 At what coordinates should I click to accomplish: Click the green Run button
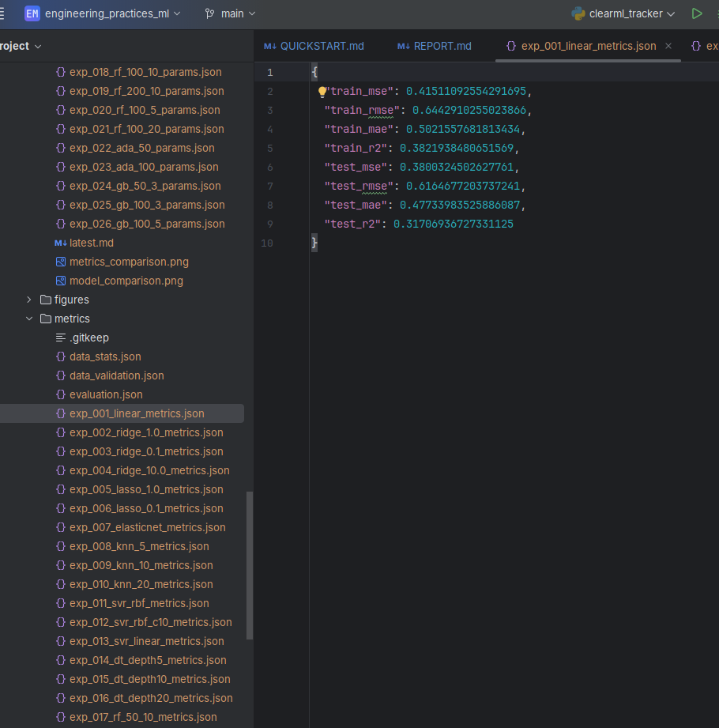[x=696, y=13]
